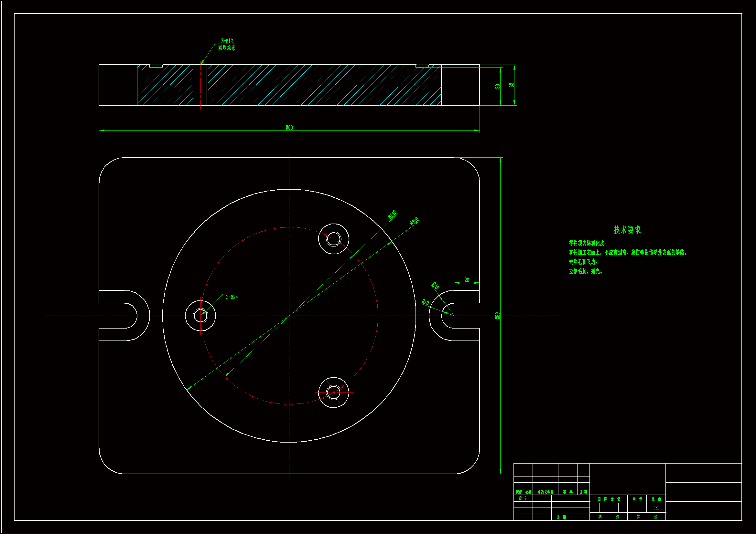Select the 30 thickness dimension text
The height and width of the screenshot is (534, 756).
click(x=497, y=86)
